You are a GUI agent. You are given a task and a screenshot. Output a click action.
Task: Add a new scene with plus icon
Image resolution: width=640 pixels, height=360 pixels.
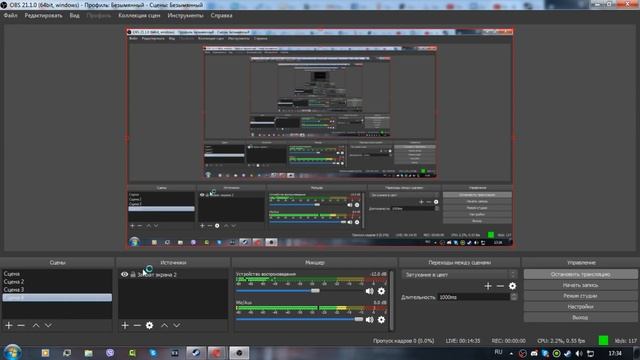[9, 325]
